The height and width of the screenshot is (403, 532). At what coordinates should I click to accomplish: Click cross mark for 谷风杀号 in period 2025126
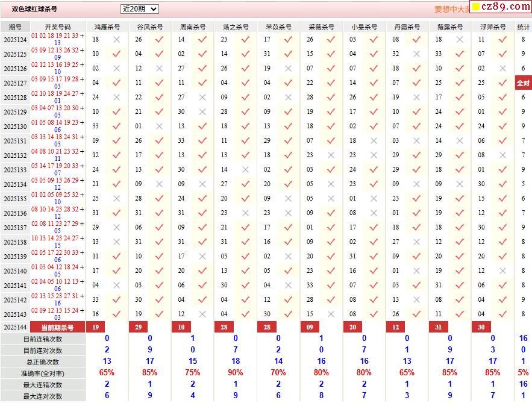pyautogui.click(x=159, y=69)
